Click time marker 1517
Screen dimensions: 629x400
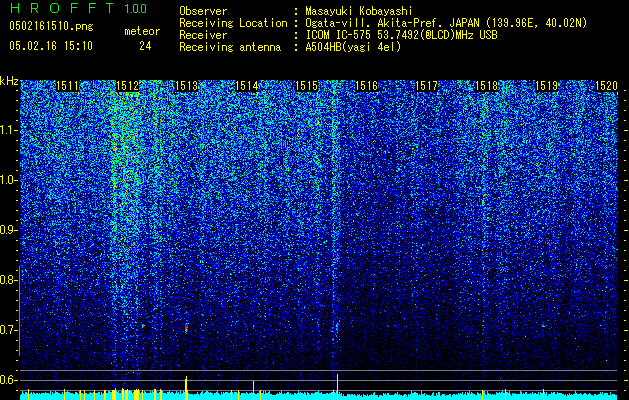click(x=426, y=86)
